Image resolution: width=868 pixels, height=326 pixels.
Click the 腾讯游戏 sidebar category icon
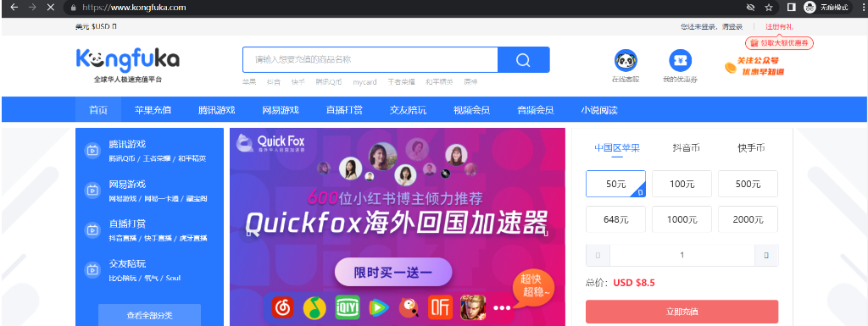click(x=92, y=150)
